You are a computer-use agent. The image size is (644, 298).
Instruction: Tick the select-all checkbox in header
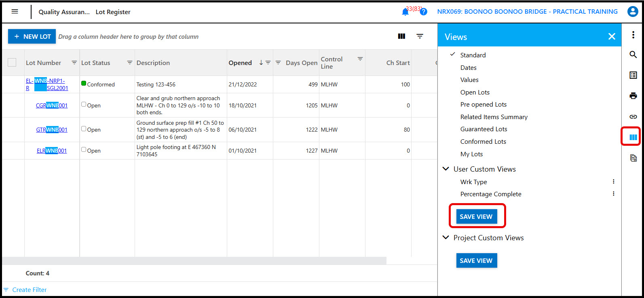tap(12, 63)
